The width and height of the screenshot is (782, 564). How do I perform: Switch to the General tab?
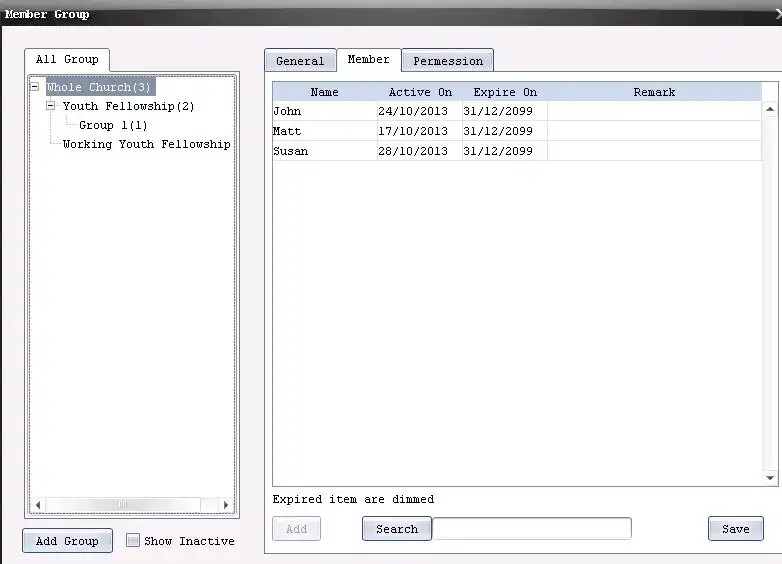(x=300, y=61)
